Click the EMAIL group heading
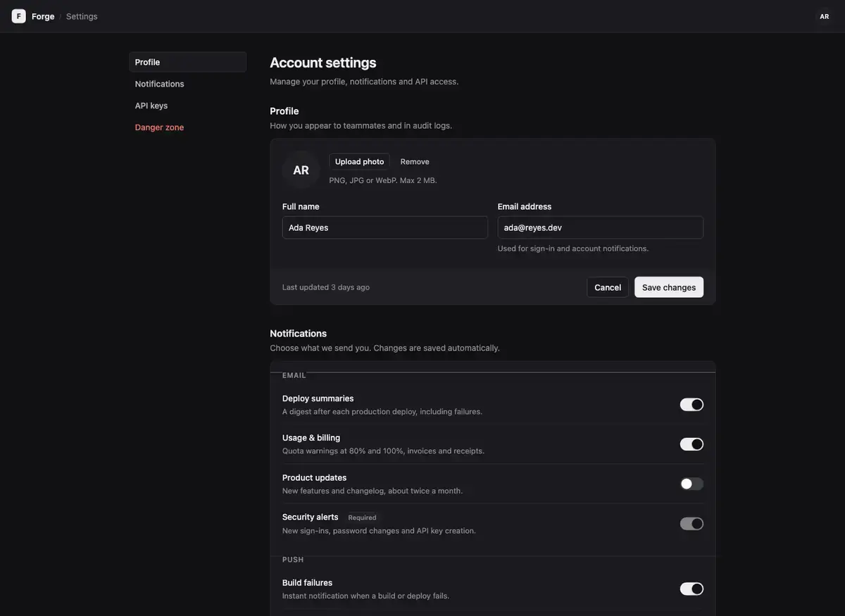The image size is (845, 616). pyautogui.click(x=294, y=375)
